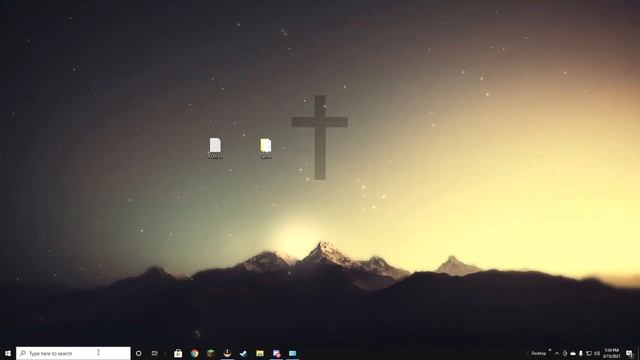Open network settings from tray icon

tap(589, 353)
